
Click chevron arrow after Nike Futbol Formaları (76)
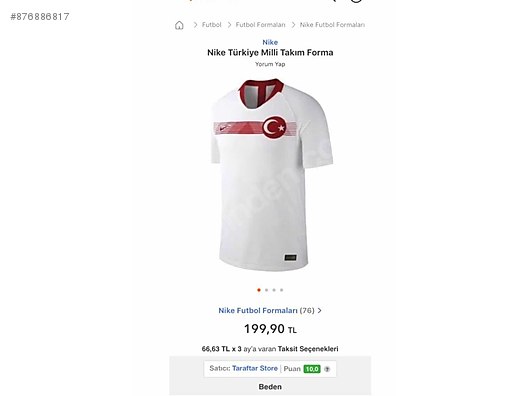[x=320, y=310]
